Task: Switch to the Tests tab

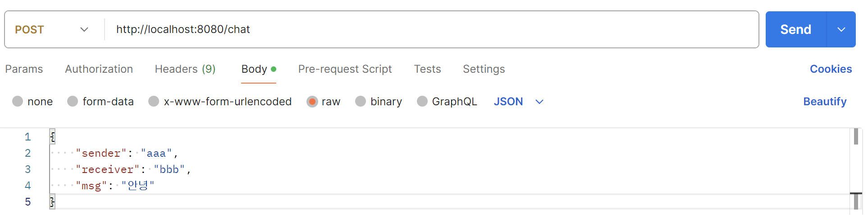Action: click(x=427, y=69)
